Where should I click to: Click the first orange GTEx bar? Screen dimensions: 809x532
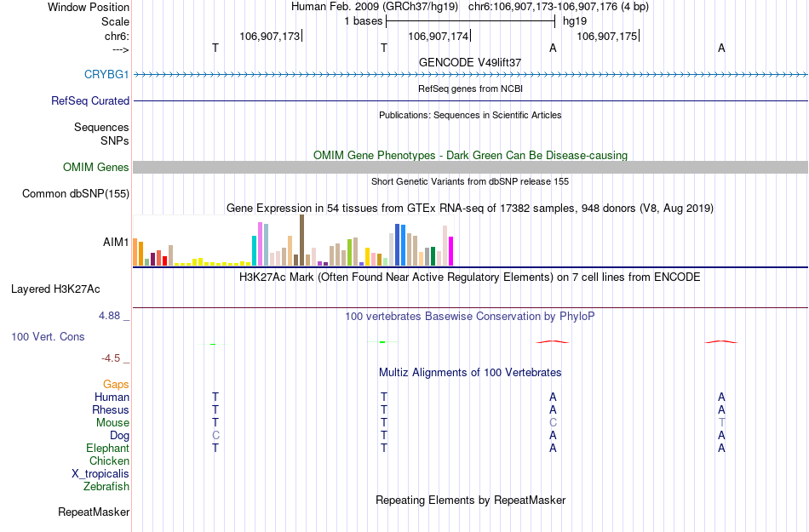click(135, 252)
